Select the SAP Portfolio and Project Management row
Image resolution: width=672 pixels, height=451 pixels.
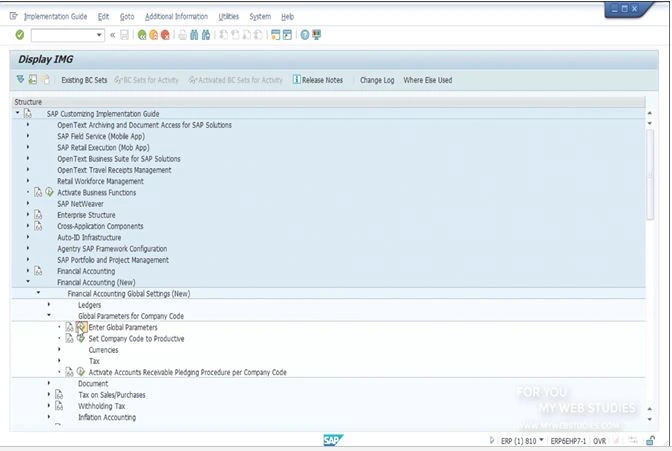[113, 260]
